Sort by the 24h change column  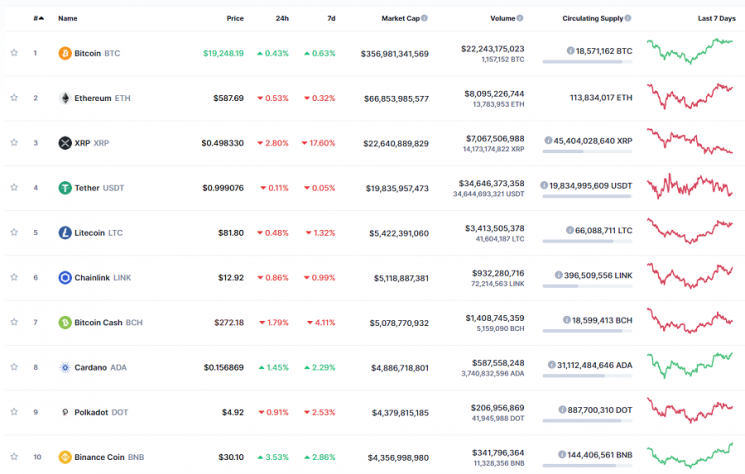[282, 18]
